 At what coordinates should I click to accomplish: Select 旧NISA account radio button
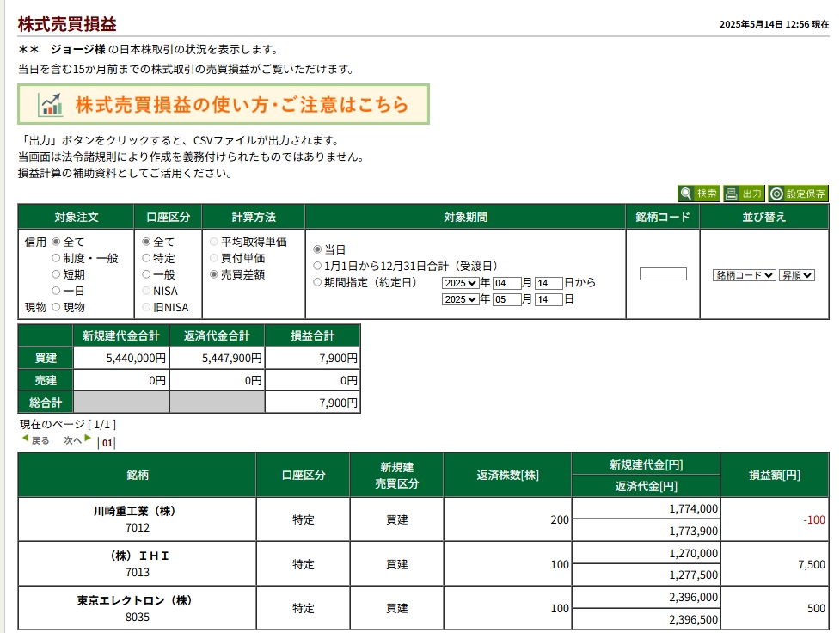click(145, 307)
